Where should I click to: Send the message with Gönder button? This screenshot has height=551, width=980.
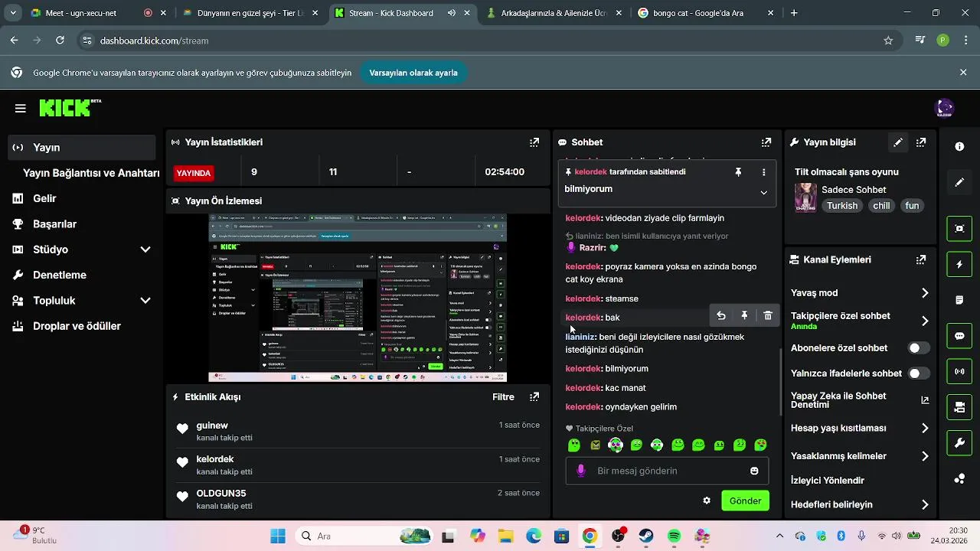point(745,500)
